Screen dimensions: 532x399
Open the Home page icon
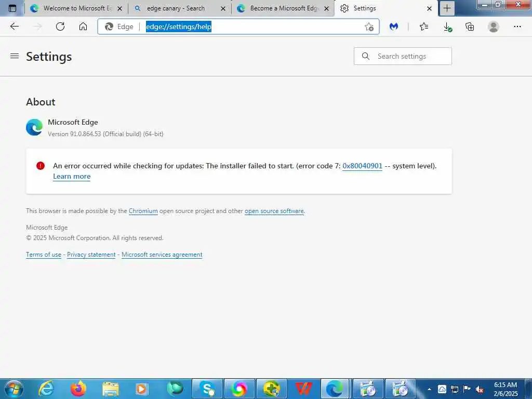point(83,26)
